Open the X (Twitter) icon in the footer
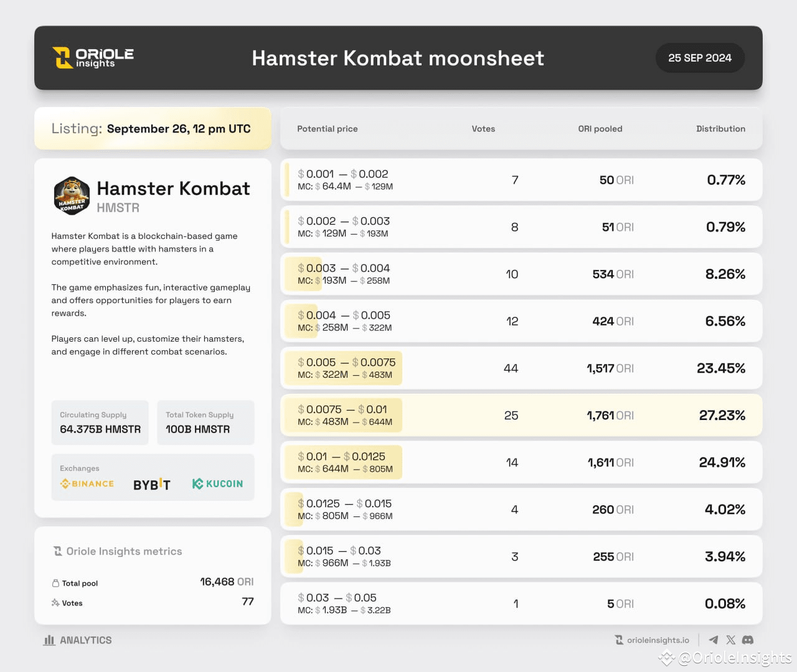The height and width of the screenshot is (672, 797). (730, 640)
